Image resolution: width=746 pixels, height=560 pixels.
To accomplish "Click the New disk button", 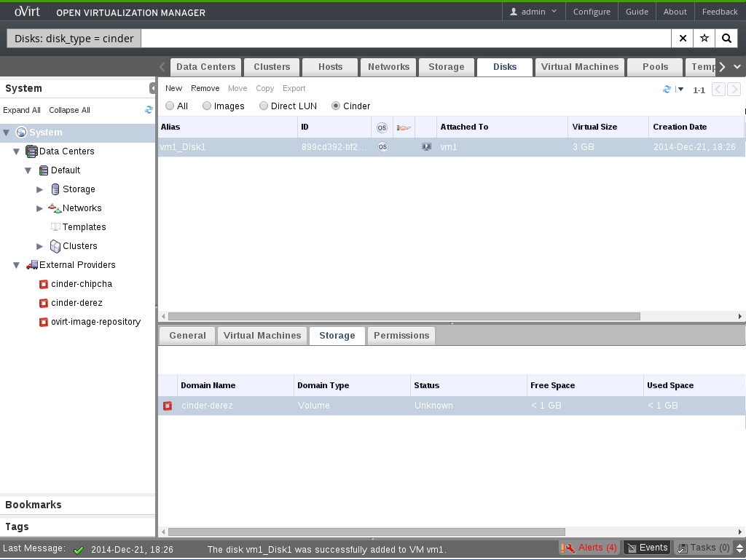I will click(174, 88).
